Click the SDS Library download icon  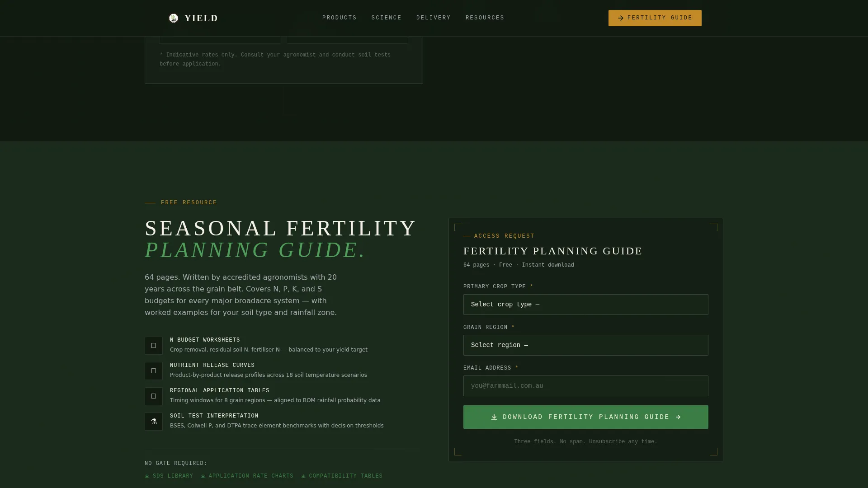coord(147,476)
